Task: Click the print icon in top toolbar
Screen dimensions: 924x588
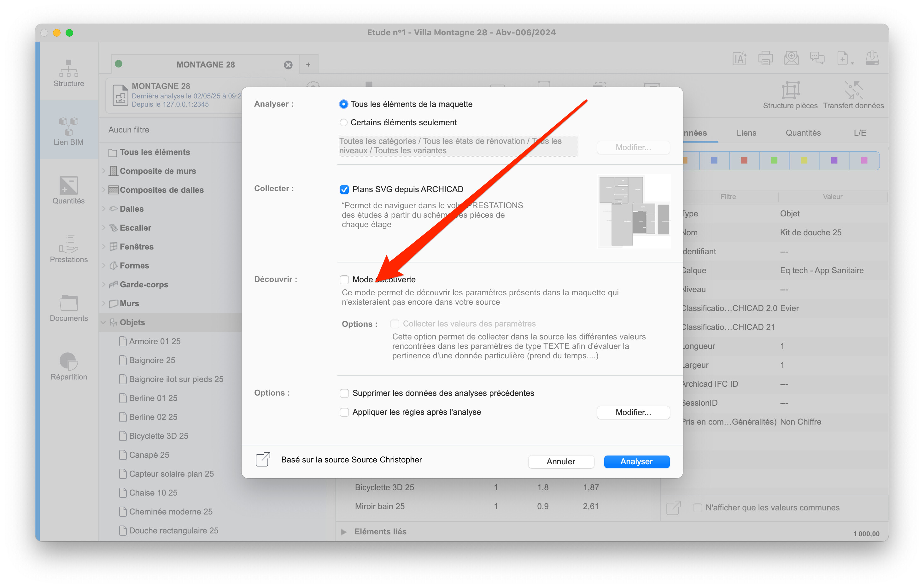Action: [765, 58]
